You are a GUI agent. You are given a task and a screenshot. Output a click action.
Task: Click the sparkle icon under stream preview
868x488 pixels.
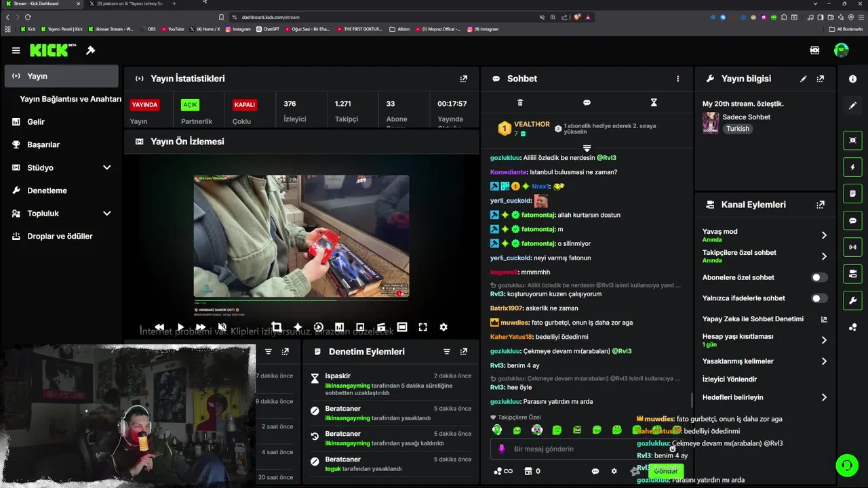pyautogui.click(x=298, y=327)
